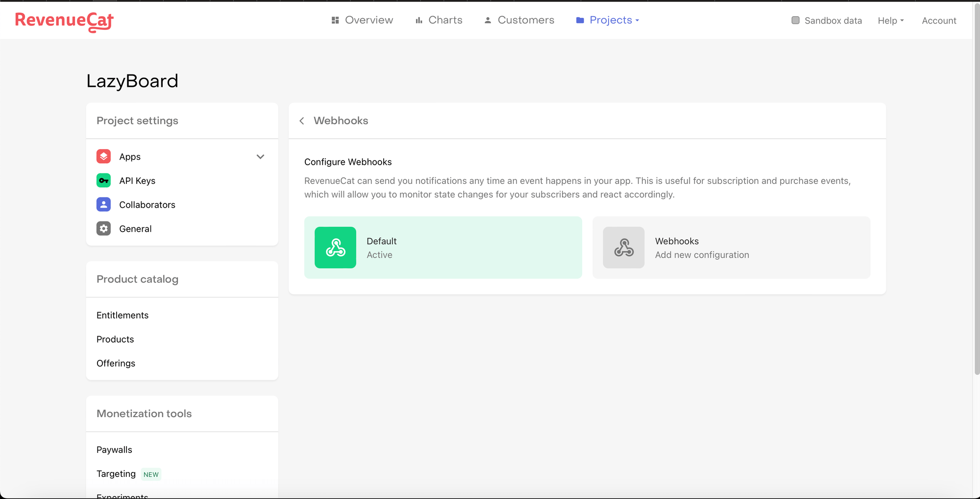Screen dimensions: 980x499
Task: Click the General gear icon
Action: click(x=103, y=228)
